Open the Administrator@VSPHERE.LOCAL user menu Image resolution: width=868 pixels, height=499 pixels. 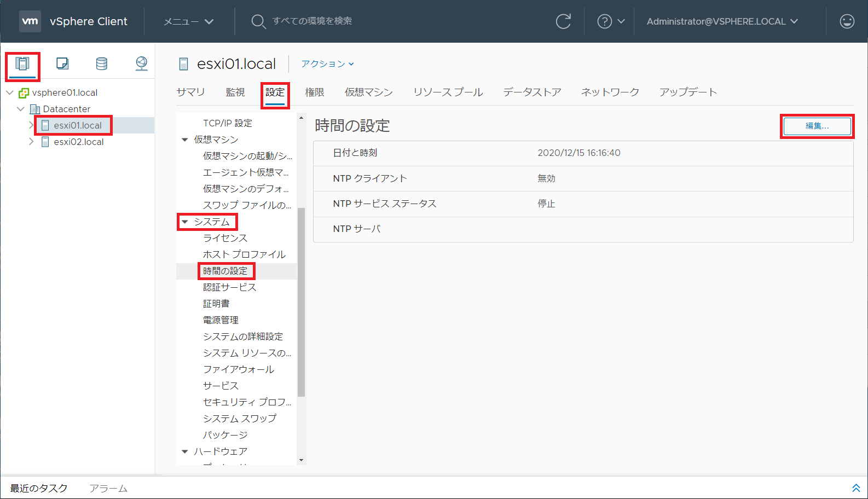(722, 21)
